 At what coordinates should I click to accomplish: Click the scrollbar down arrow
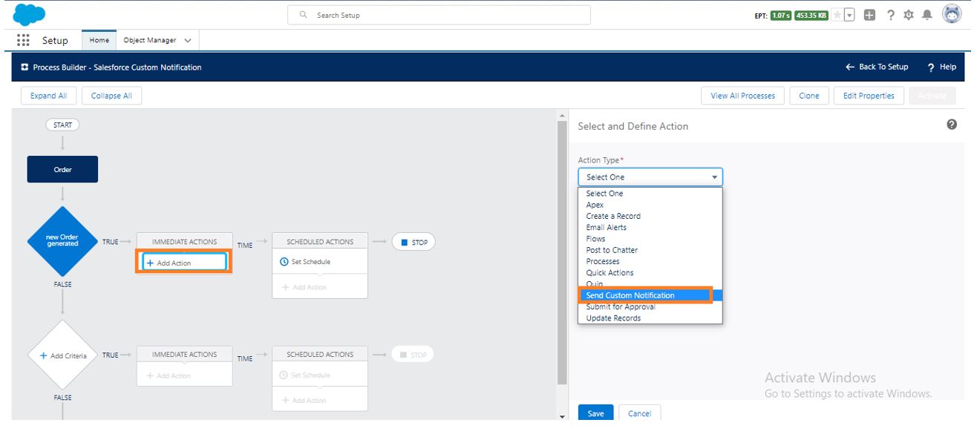pyautogui.click(x=561, y=417)
